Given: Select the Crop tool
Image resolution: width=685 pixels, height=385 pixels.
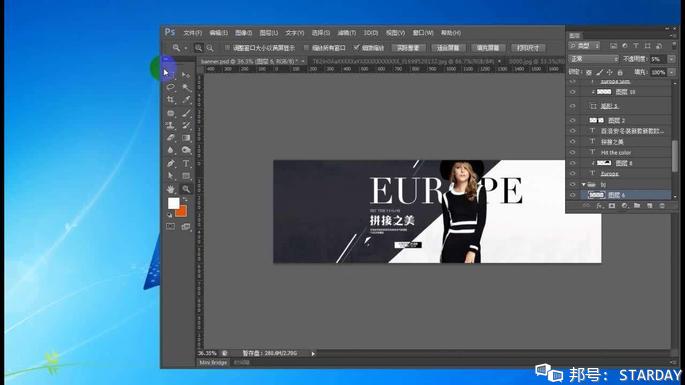Looking at the screenshot, I should coord(170,100).
